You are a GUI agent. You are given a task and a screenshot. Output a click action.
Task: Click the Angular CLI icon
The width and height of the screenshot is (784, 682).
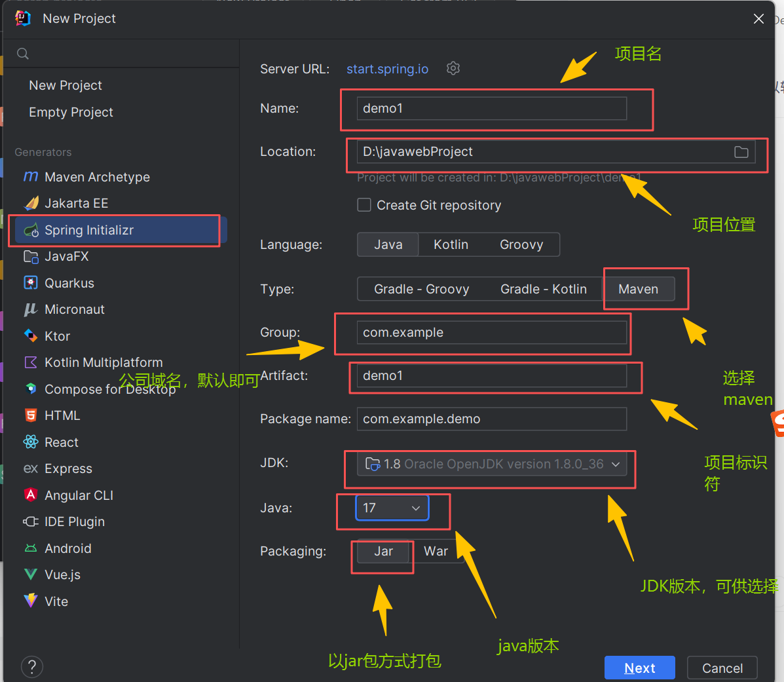point(31,495)
